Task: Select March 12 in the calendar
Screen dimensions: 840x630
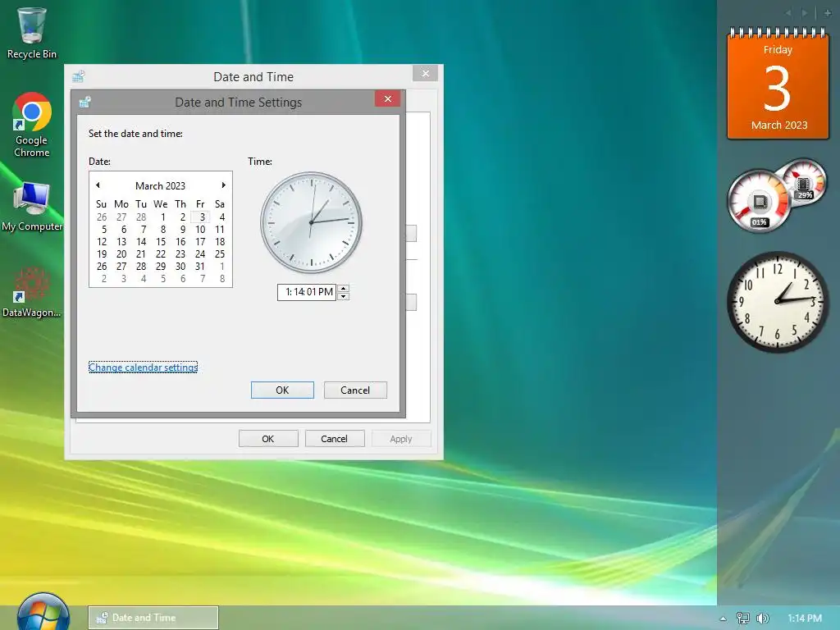Action: [102, 242]
